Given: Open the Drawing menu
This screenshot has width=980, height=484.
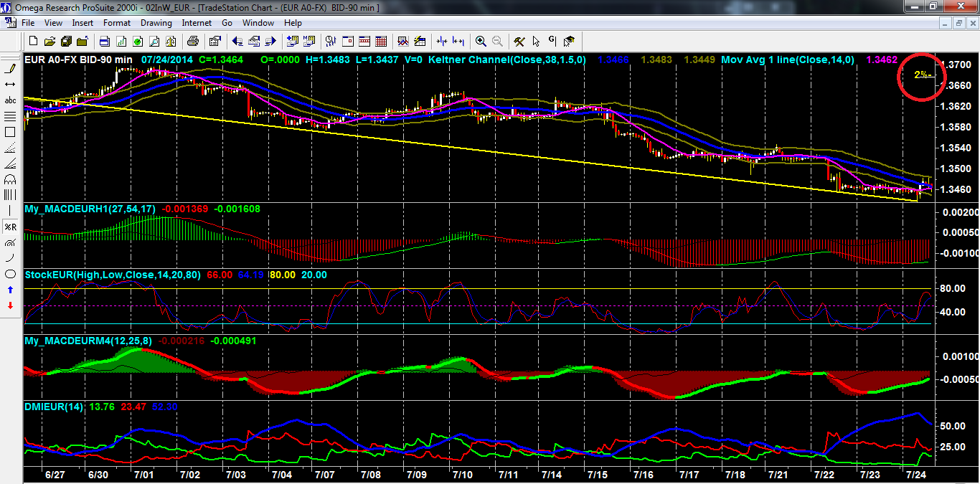Looking at the screenshot, I should (156, 23).
